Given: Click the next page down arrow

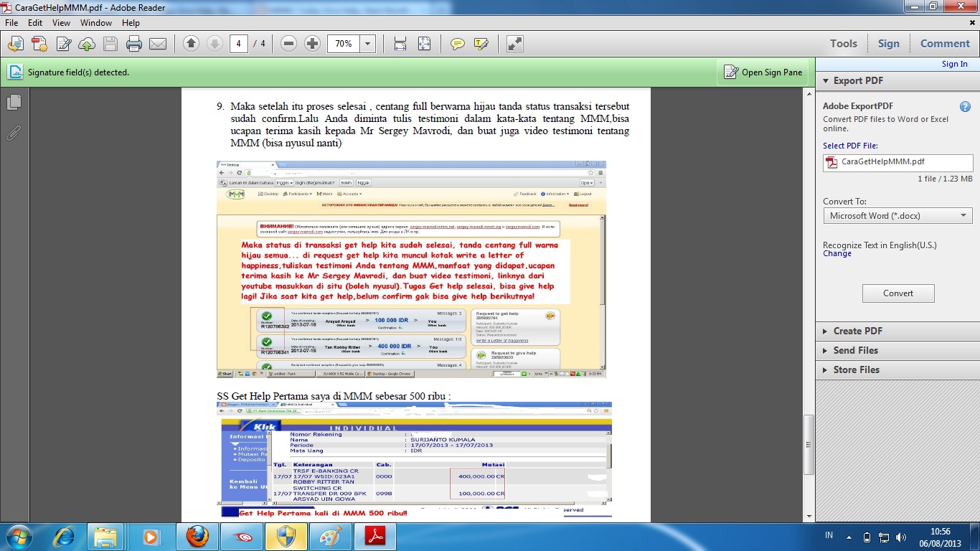Looking at the screenshot, I should 214,44.
